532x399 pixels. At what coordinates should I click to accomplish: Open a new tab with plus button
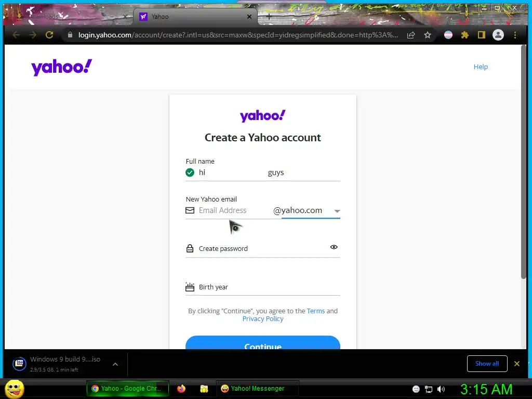[x=269, y=16]
